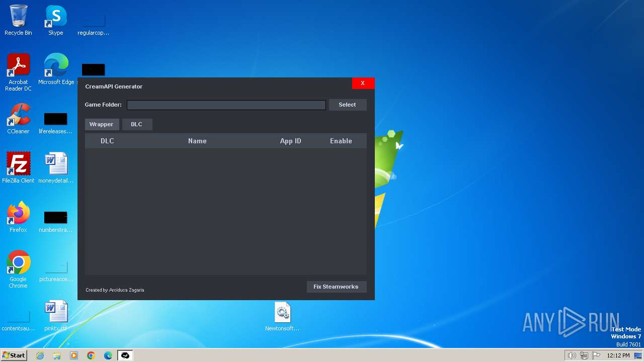Click the Show desktop button on taskbar

point(638,355)
